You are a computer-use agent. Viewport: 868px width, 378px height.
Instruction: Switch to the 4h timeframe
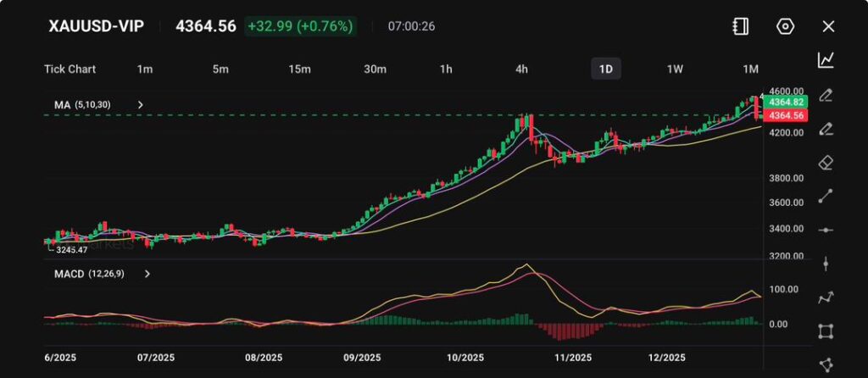pyautogui.click(x=522, y=69)
